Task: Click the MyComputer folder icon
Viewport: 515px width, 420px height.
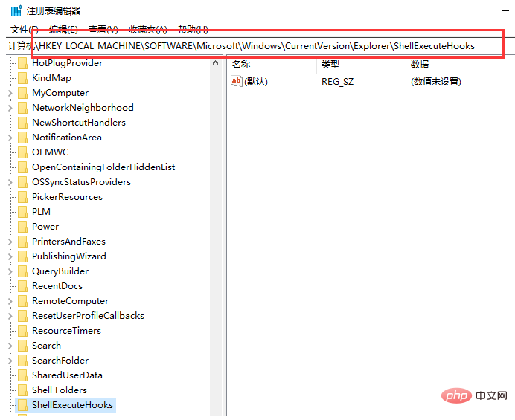Action: [x=22, y=93]
